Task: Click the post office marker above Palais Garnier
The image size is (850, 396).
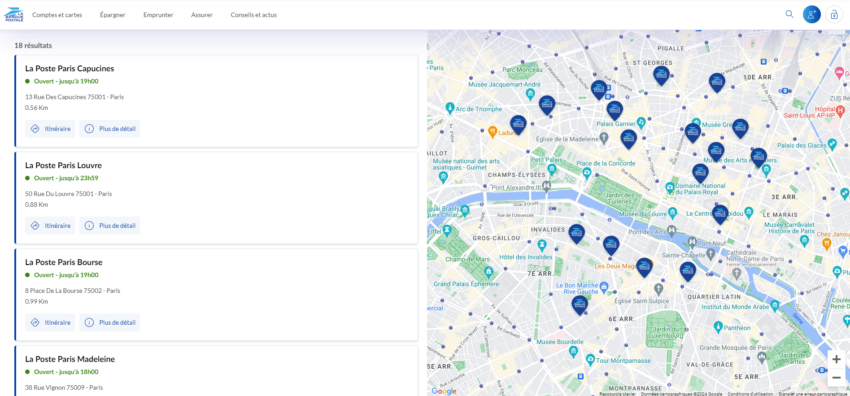Action: [614, 110]
